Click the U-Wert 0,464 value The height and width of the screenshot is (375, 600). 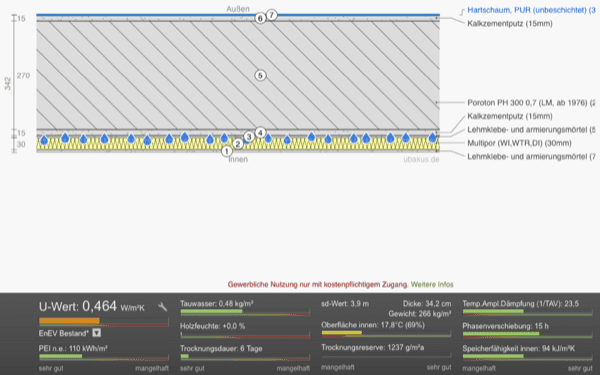pyautogui.click(x=99, y=306)
